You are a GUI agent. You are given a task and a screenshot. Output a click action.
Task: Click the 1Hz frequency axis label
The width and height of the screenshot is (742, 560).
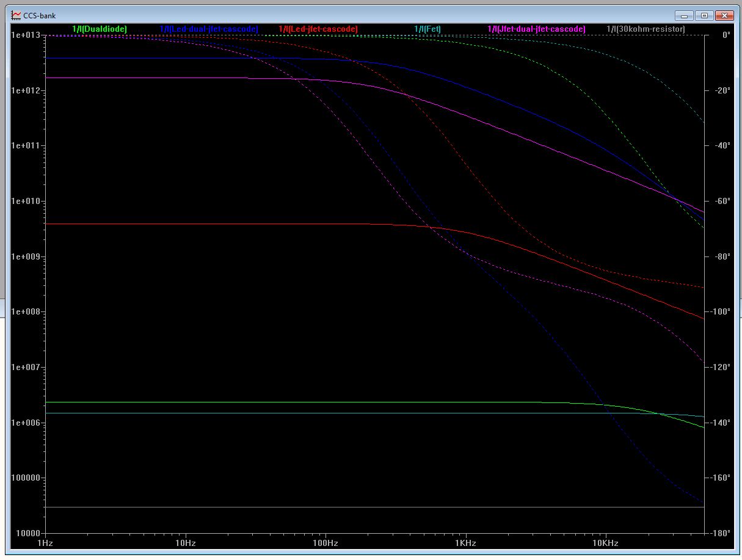coord(45,543)
